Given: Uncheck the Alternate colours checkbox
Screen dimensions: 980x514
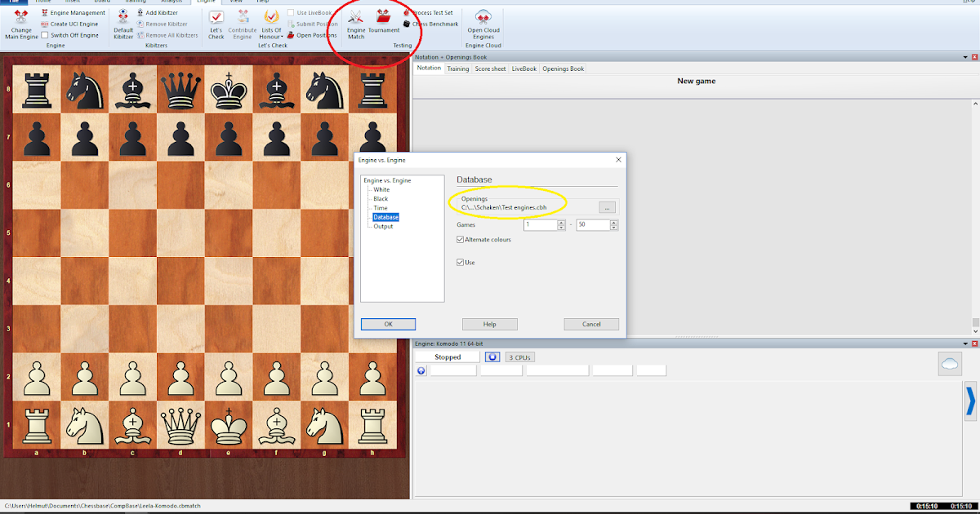Looking at the screenshot, I should point(460,239).
